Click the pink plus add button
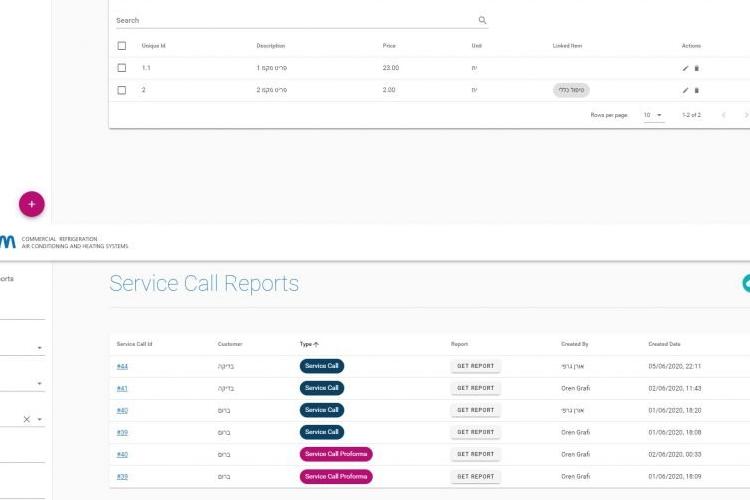750x500 pixels. click(32, 204)
